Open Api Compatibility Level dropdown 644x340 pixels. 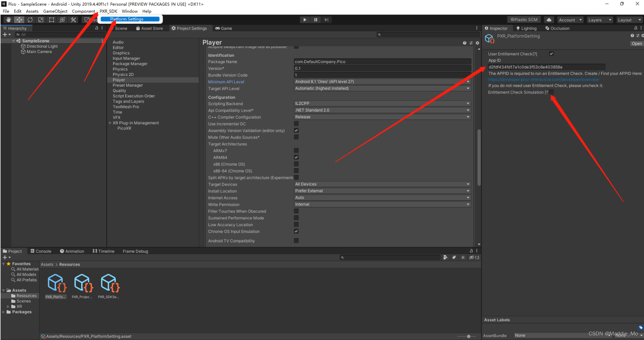coord(382,110)
